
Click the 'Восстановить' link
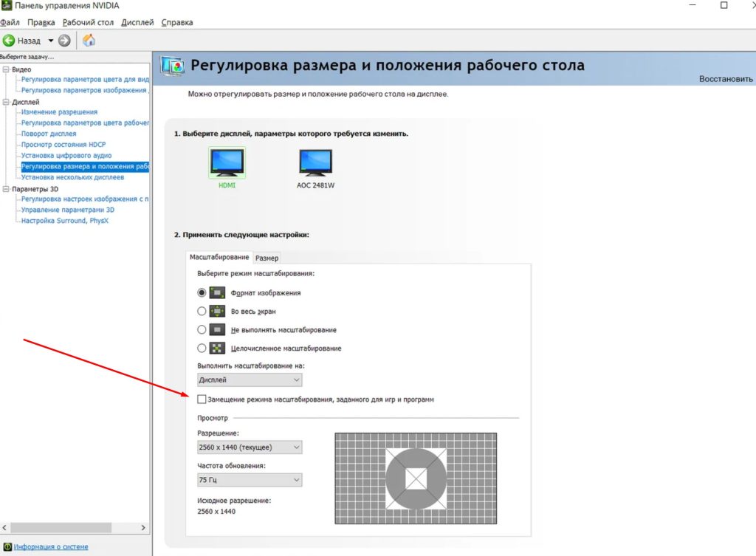726,79
